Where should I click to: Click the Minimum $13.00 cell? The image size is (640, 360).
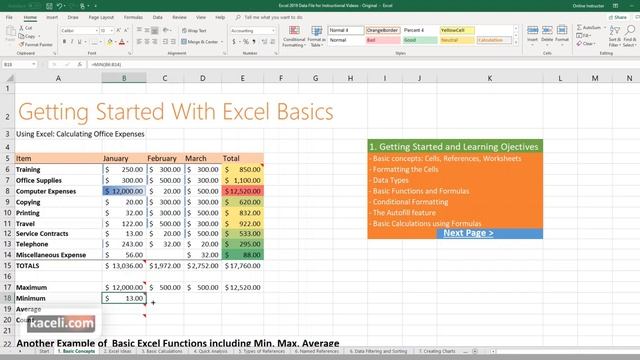tap(124, 298)
